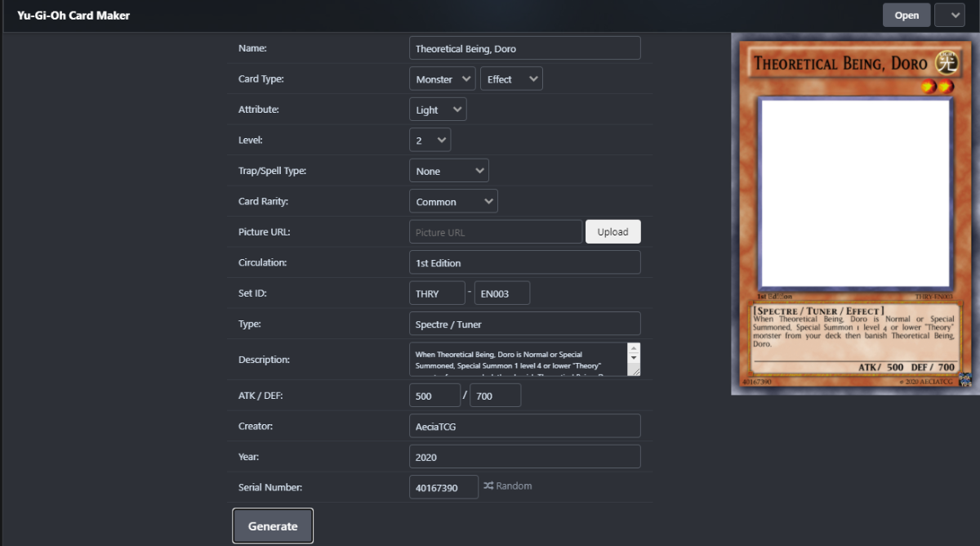Open the Effect sub-type dropdown
This screenshot has height=546, width=980.
tap(512, 79)
